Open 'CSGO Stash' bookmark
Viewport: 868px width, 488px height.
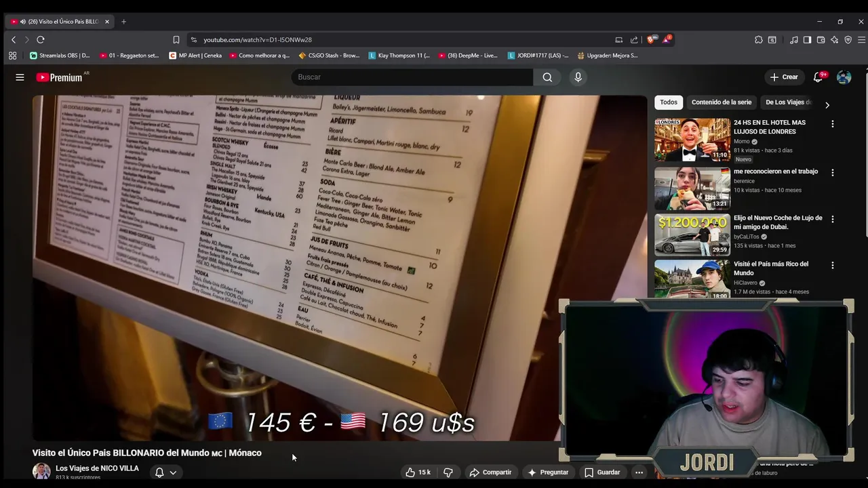coord(329,56)
